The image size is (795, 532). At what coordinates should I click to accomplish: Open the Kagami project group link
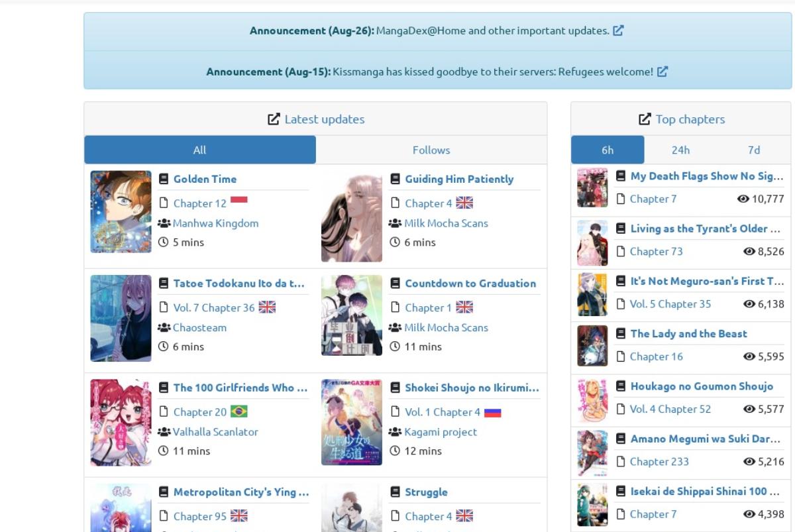(441, 432)
